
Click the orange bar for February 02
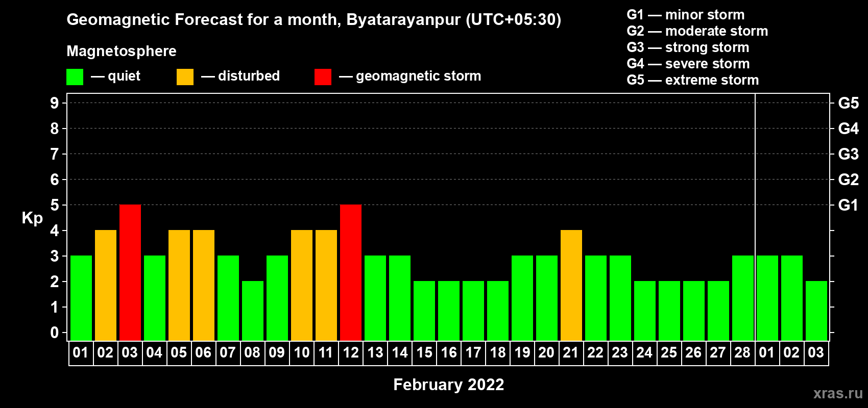(x=106, y=285)
